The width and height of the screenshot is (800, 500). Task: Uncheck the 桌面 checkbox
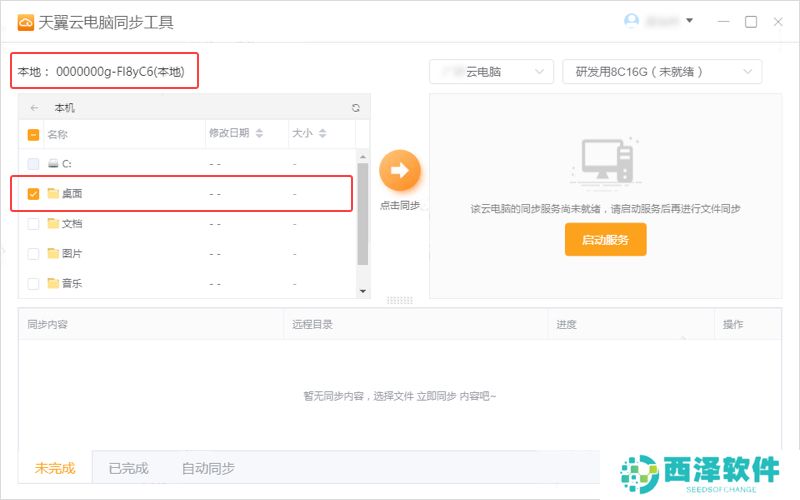(x=33, y=194)
